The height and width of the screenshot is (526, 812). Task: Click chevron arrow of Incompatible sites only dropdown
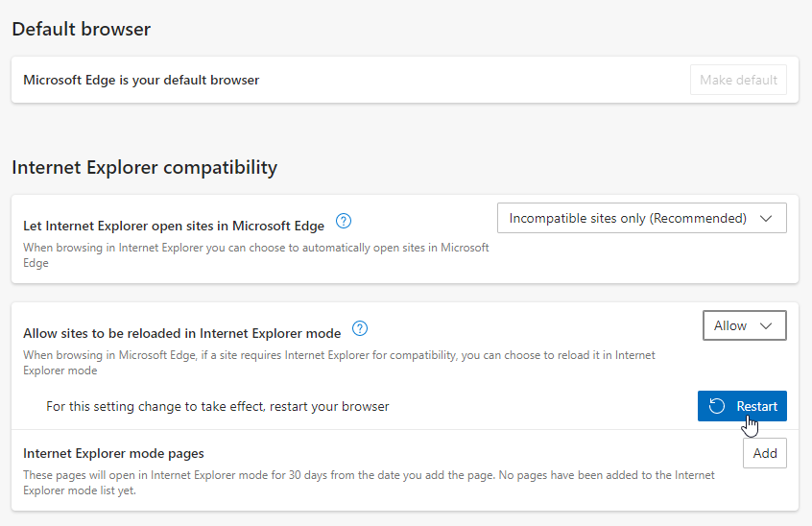pyautogui.click(x=766, y=218)
